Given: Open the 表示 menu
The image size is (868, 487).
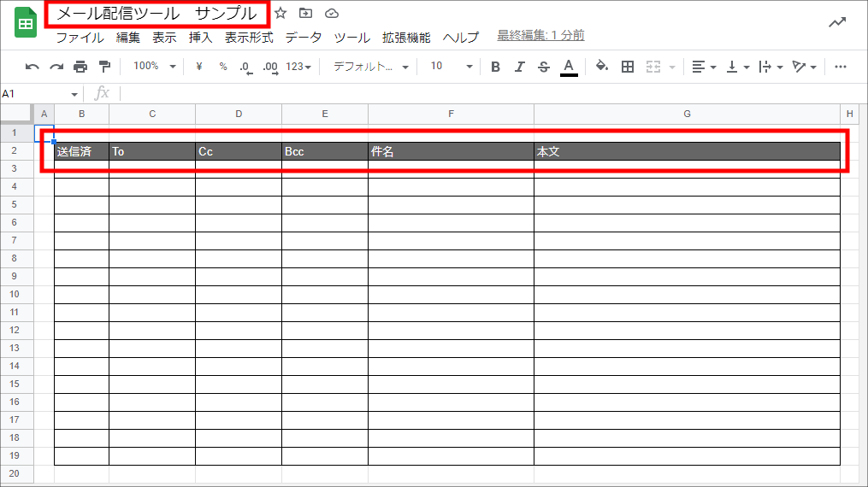Looking at the screenshot, I should (x=164, y=38).
